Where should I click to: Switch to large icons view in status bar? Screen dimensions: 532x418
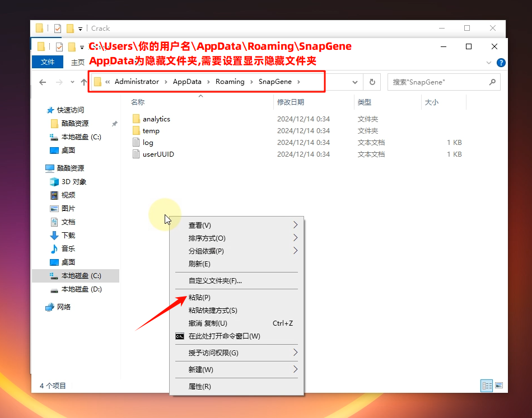[498, 386]
